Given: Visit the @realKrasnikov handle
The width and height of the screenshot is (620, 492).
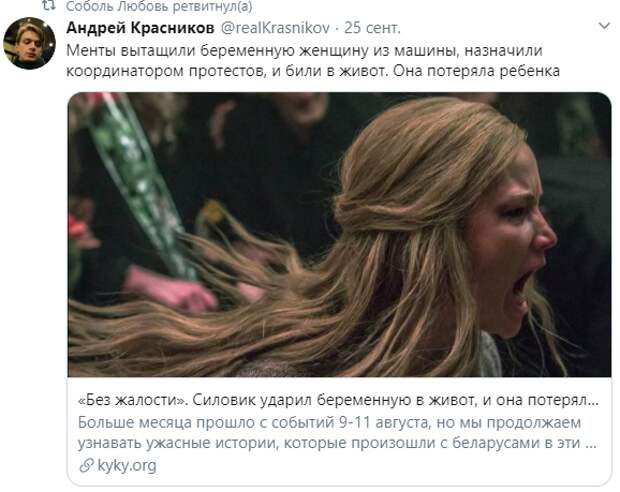Looking at the screenshot, I should point(275,28).
